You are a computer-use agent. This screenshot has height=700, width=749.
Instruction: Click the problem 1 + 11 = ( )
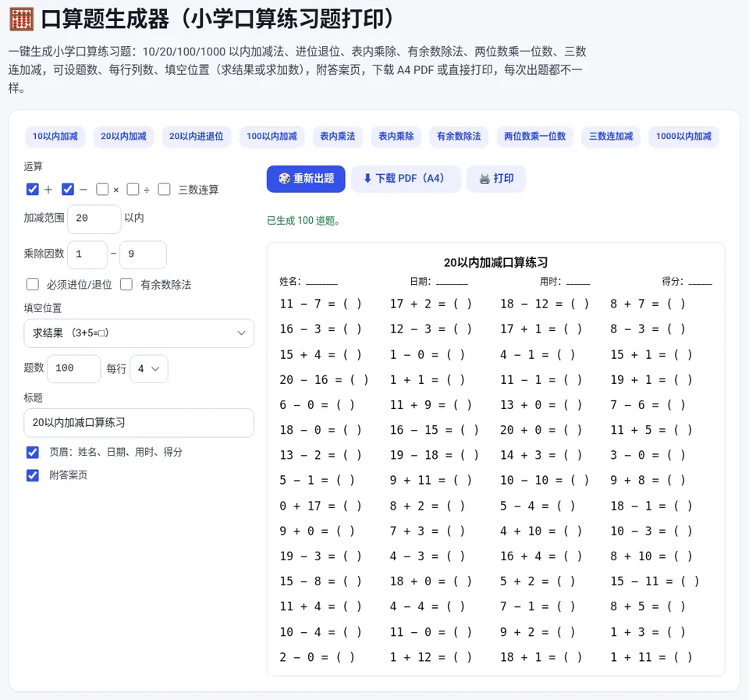point(651,658)
